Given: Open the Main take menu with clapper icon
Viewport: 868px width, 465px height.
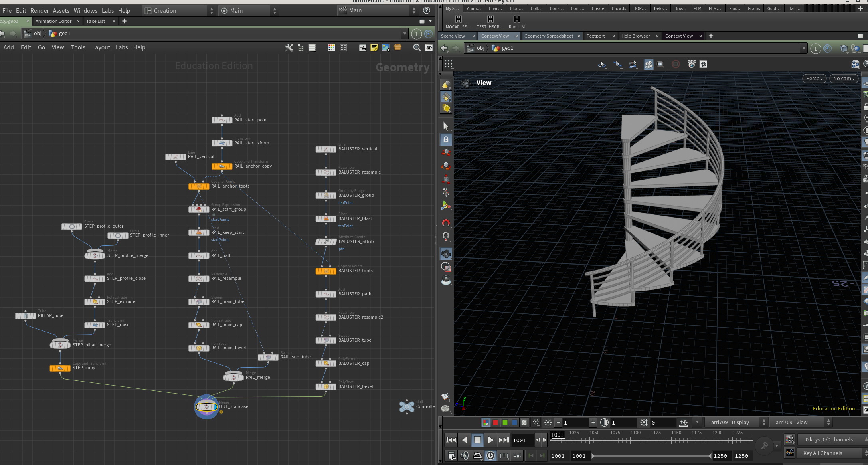Looking at the screenshot, I should [x=377, y=11].
